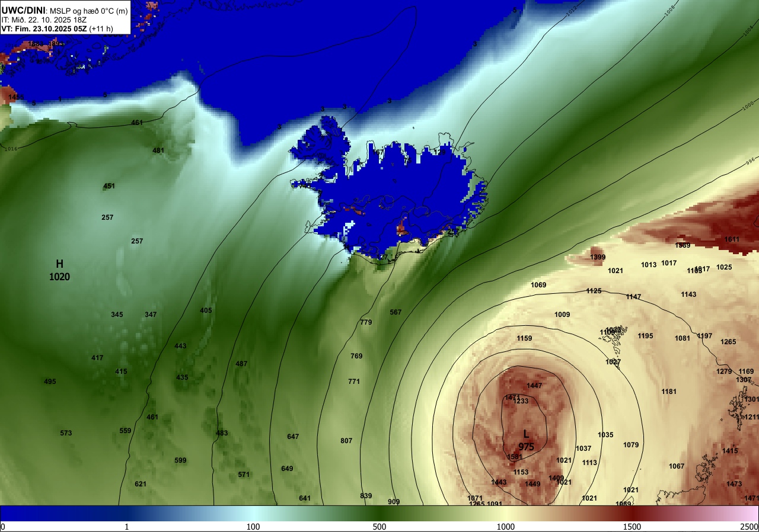Click the '1067' height value
Screen dimensions: 759x532
677,466
